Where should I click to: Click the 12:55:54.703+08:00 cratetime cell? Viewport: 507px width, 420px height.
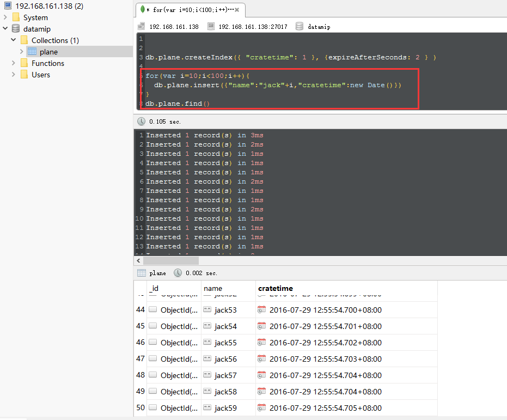(x=346, y=359)
